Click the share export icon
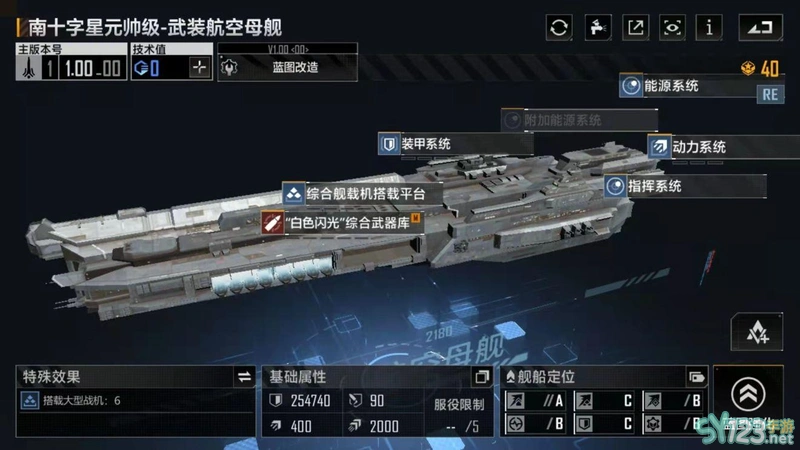Image resolution: width=800 pixels, height=450 pixels. [x=635, y=27]
